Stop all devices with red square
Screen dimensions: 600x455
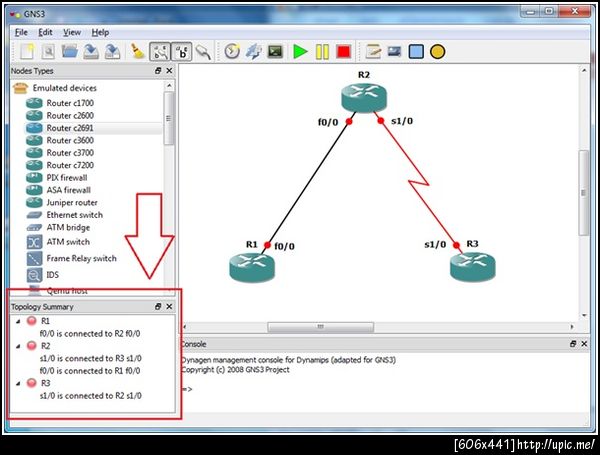(x=343, y=51)
